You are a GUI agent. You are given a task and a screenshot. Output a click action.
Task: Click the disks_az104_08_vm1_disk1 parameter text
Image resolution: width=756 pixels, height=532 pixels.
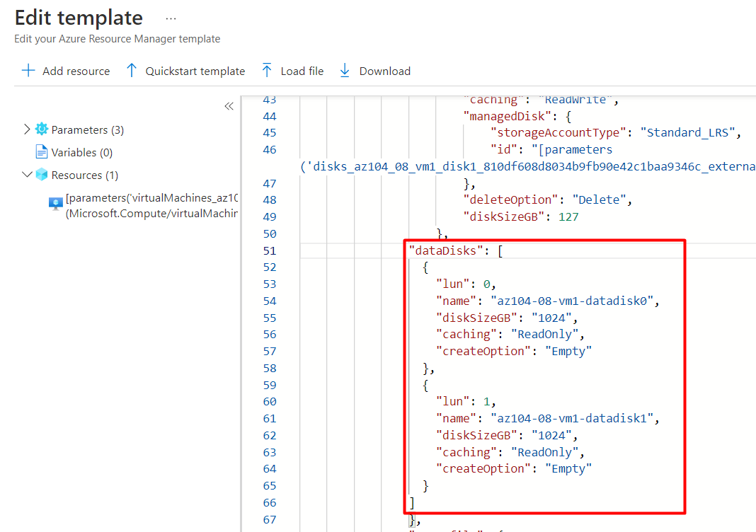[x=527, y=167]
